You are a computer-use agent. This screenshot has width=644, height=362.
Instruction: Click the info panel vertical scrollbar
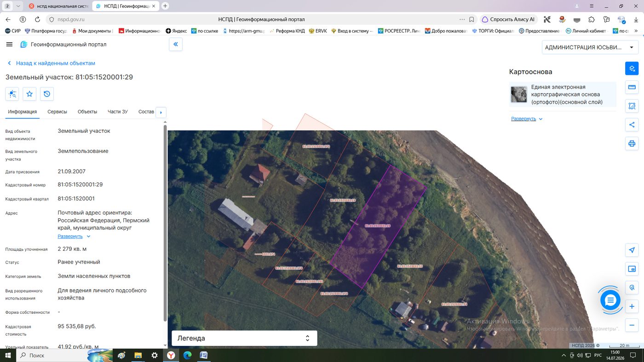point(165,223)
